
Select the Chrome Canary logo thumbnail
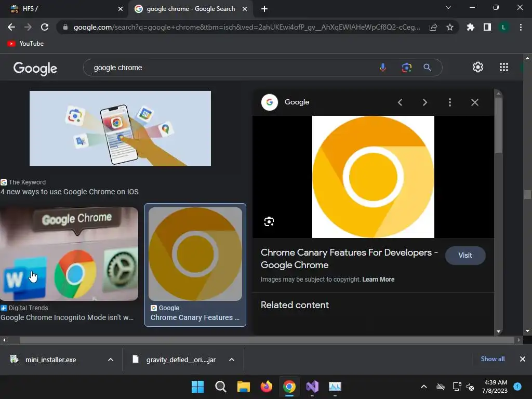click(x=195, y=254)
